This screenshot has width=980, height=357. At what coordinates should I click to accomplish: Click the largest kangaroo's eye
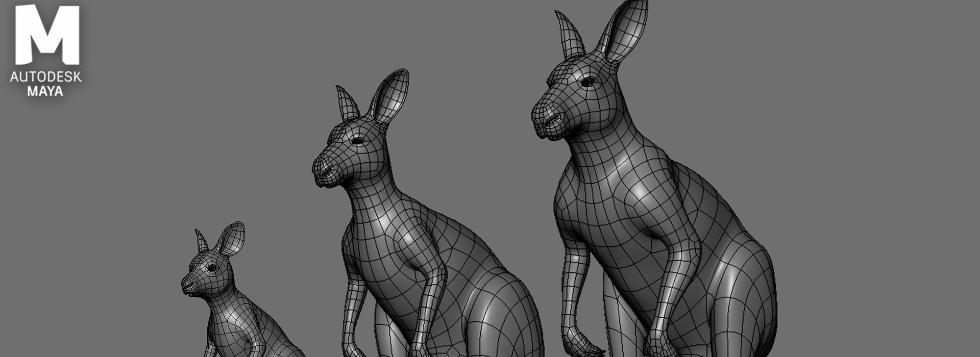[x=587, y=81]
